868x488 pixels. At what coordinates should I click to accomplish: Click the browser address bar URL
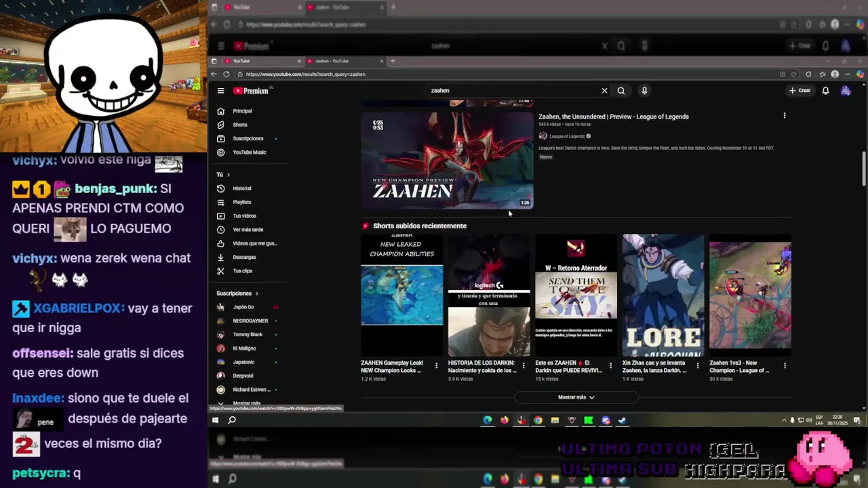click(305, 75)
